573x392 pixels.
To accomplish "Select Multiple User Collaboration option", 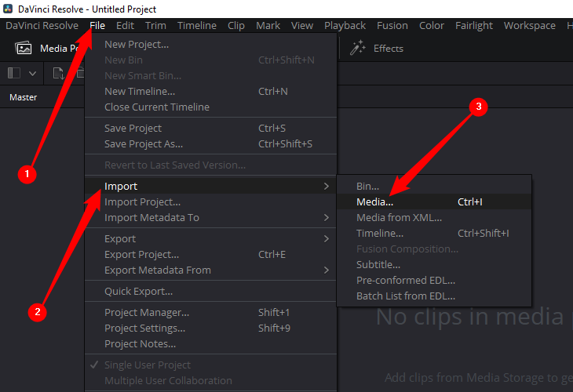I will click(210, 381).
